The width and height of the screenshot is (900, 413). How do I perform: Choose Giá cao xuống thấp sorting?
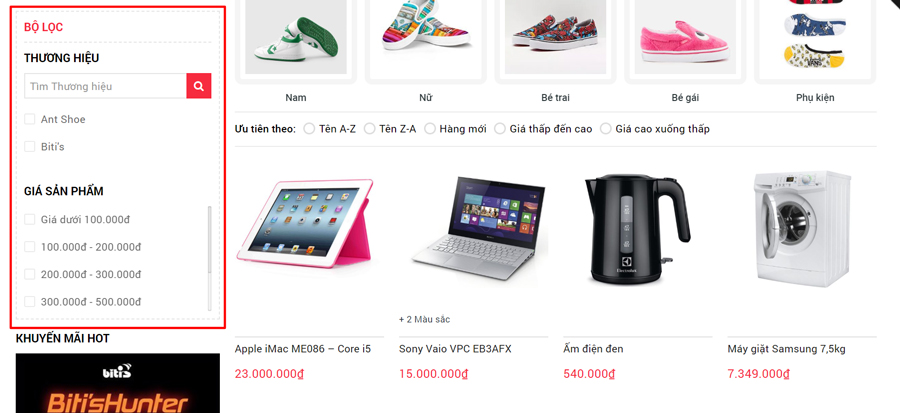coord(606,128)
